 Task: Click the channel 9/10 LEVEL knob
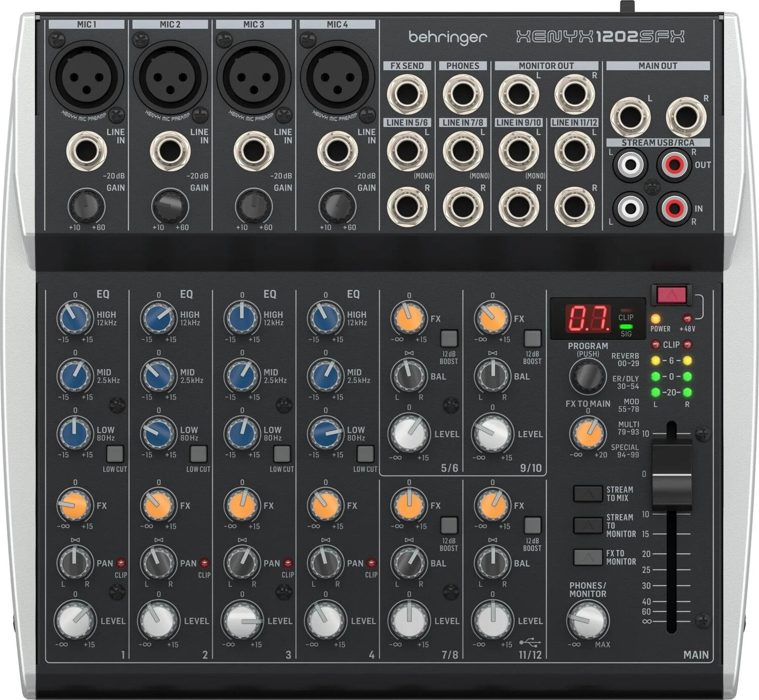point(492,434)
